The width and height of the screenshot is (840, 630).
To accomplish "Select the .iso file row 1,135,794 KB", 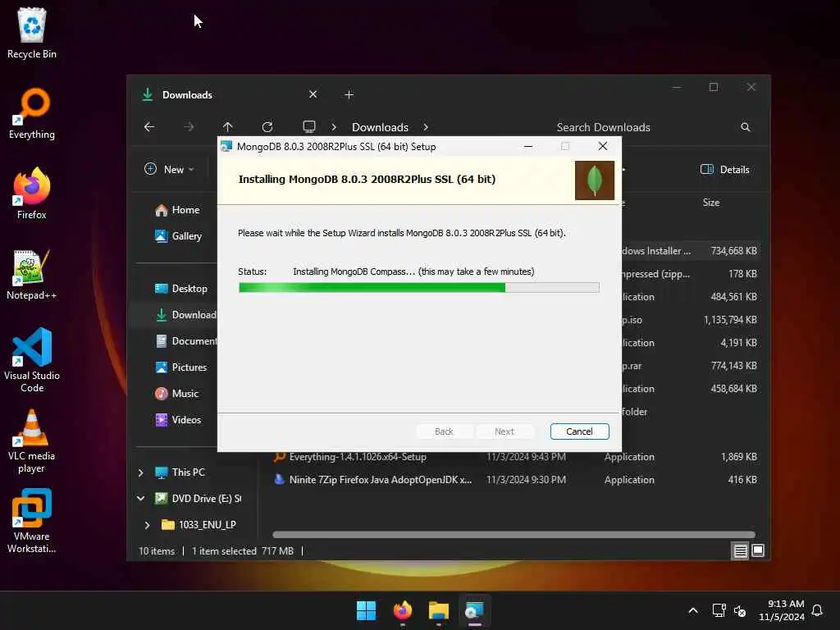I will (x=691, y=320).
